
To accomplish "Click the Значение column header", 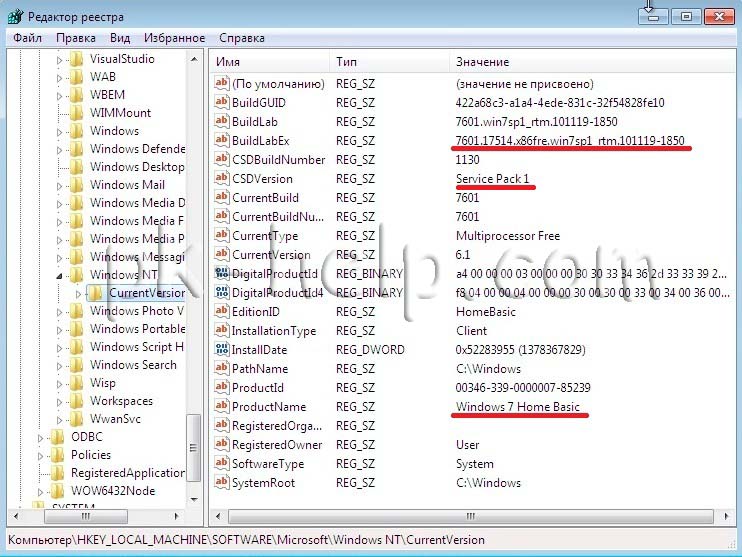I will coord(592,62).
